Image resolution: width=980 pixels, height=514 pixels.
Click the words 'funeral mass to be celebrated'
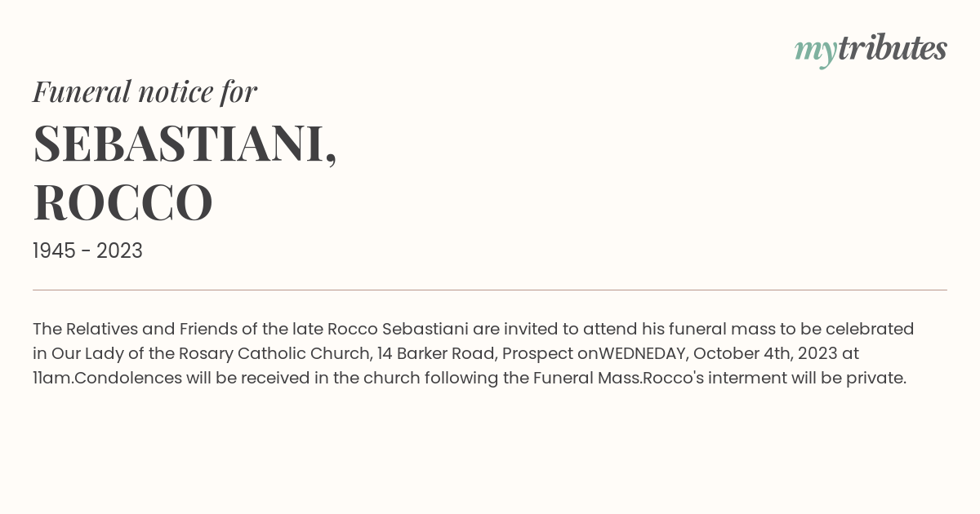coord(791,329)
